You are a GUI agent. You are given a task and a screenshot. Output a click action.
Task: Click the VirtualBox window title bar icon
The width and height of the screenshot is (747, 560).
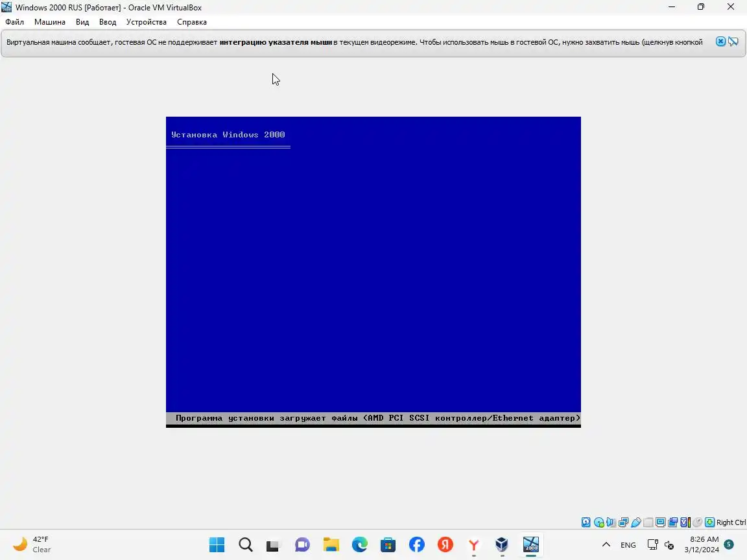[6, 7]
